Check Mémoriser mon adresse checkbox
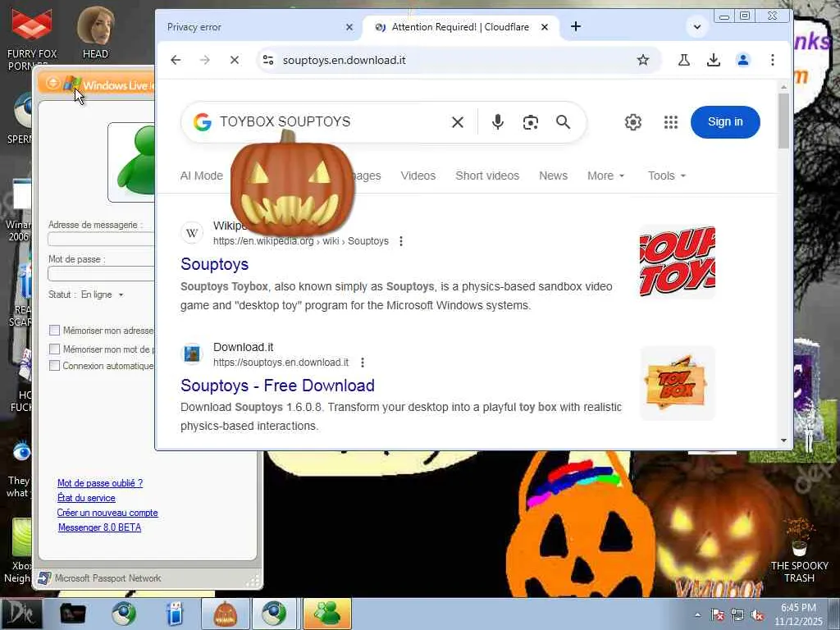This screenshot has height=630, width=840. 54,331
